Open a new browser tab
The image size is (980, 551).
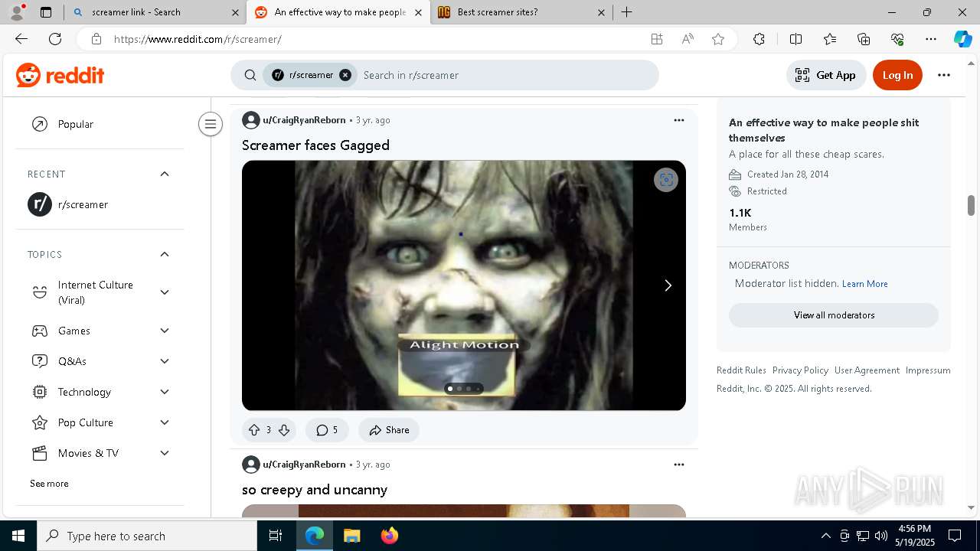coord(627,12)
